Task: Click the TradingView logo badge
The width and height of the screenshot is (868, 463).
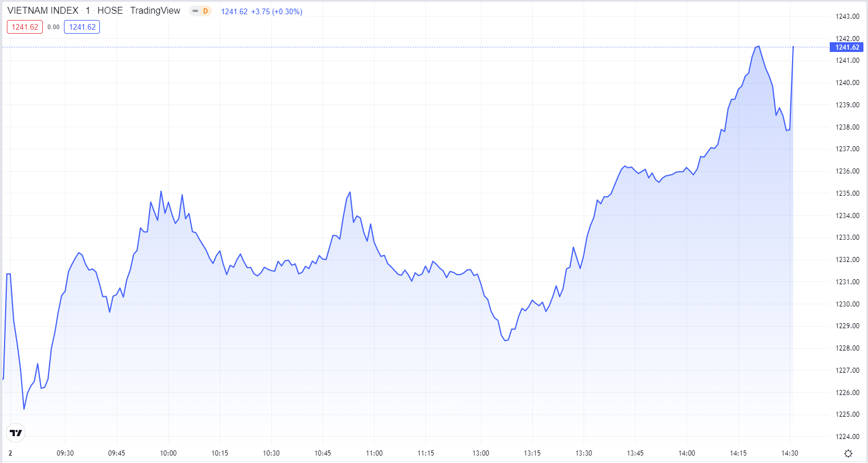Action: (x=17, y=433)
